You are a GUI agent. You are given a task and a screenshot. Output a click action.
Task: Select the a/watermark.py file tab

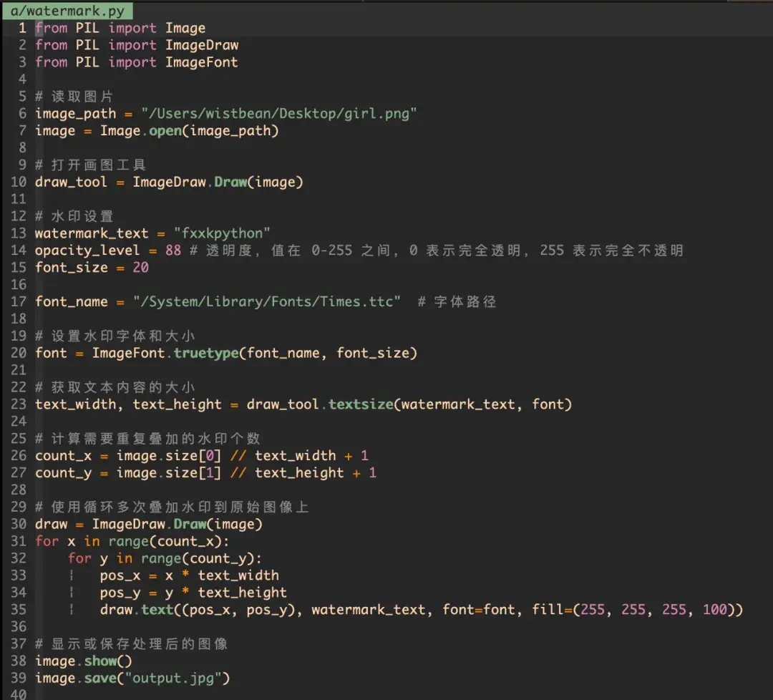(x=66, y=11)
